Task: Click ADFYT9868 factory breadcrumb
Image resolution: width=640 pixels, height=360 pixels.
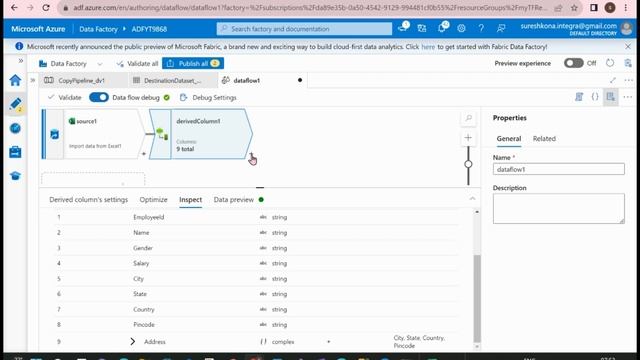Action: point(149,29)
